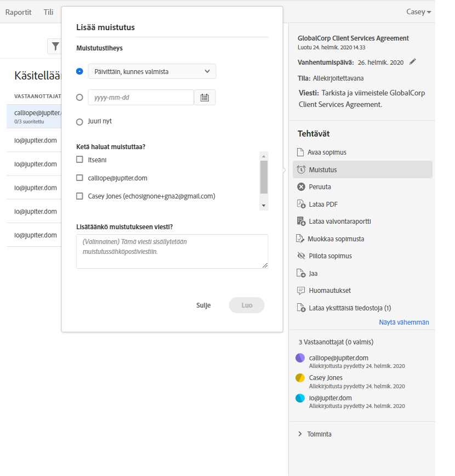Open the Avaa sopimus document icon

pos(300,152)
